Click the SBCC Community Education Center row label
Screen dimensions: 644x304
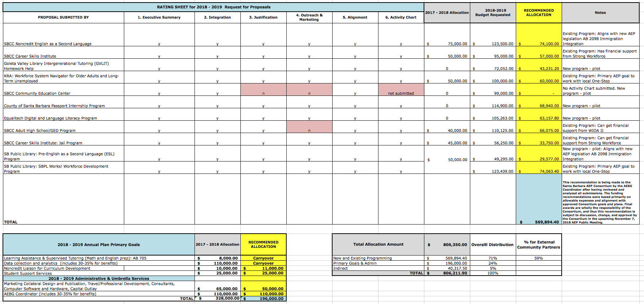(37, 93)
